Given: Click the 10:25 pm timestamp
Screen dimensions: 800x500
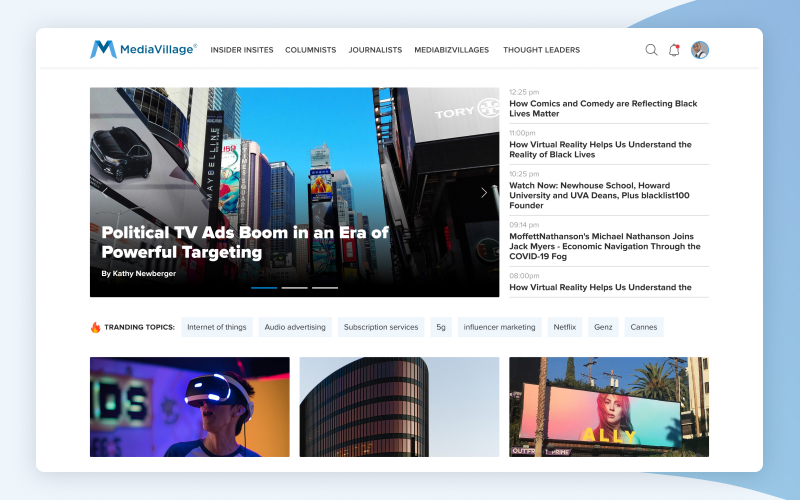Looking at the screenshot, I should click(524, 173).
